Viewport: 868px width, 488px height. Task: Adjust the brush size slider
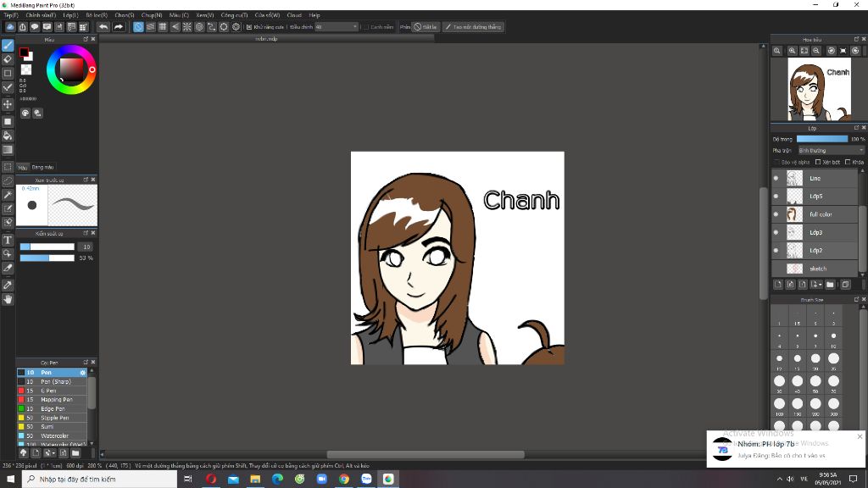tap(47, 247)
